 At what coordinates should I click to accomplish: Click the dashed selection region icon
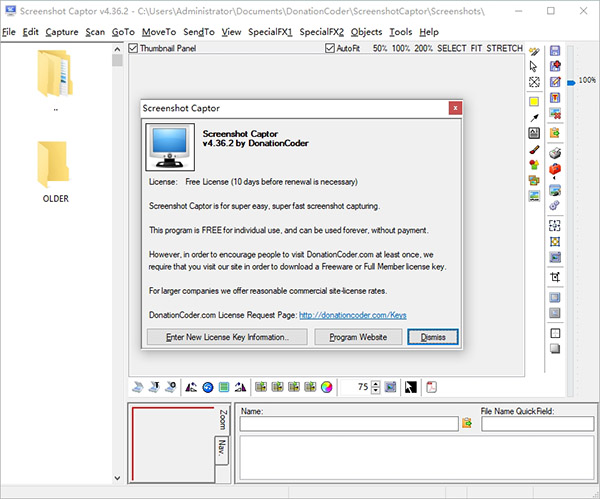tap(555, 226)
